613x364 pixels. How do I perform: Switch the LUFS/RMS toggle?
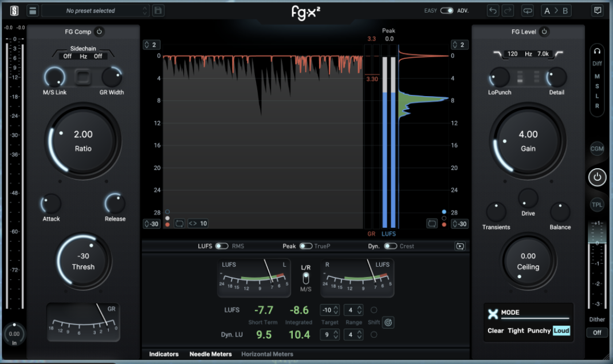[x=222, y=246]
